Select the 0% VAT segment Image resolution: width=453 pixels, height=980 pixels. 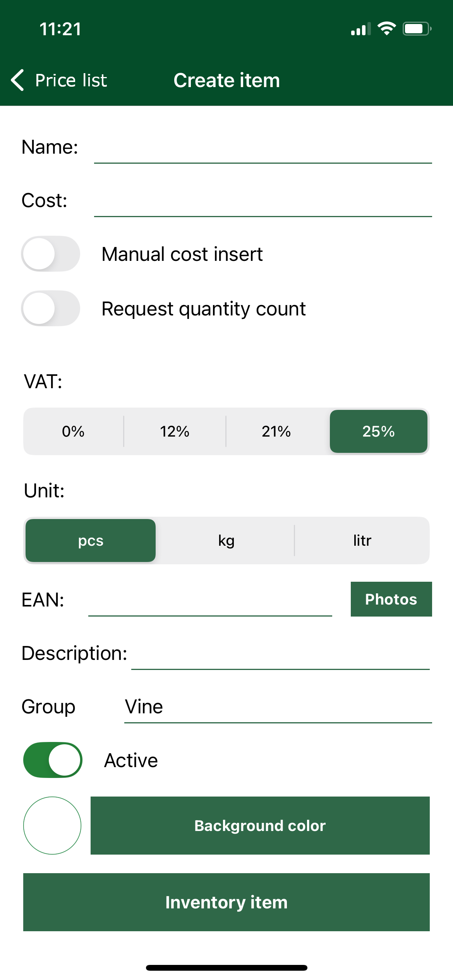click(x=73, y=431)
